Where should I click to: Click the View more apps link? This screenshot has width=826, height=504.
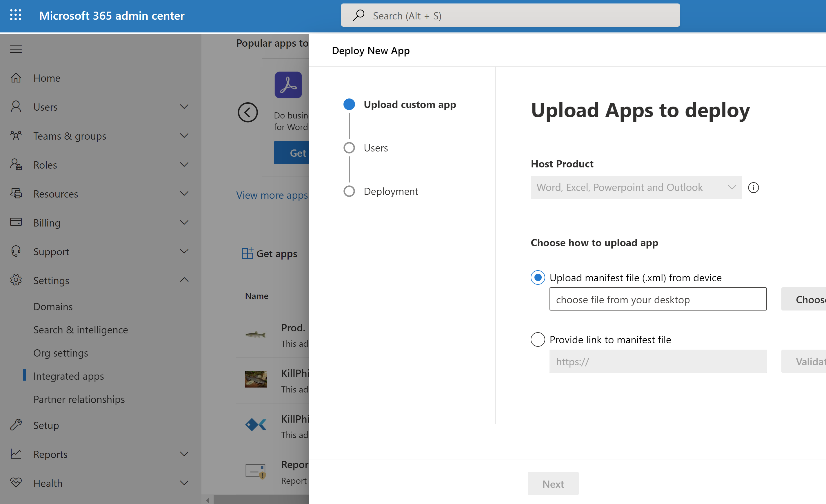click(272, 195)
